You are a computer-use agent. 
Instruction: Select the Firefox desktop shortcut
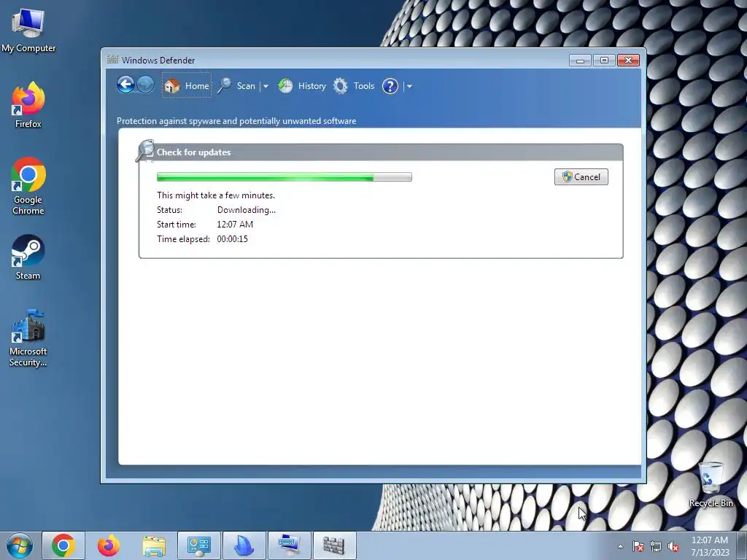point(28,105)
